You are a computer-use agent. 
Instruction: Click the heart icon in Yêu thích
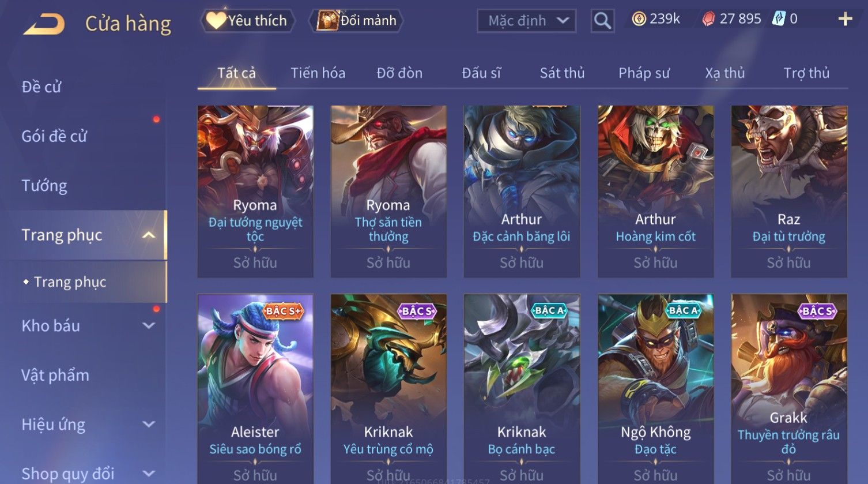pyautogui.click(x=216, y=20)
